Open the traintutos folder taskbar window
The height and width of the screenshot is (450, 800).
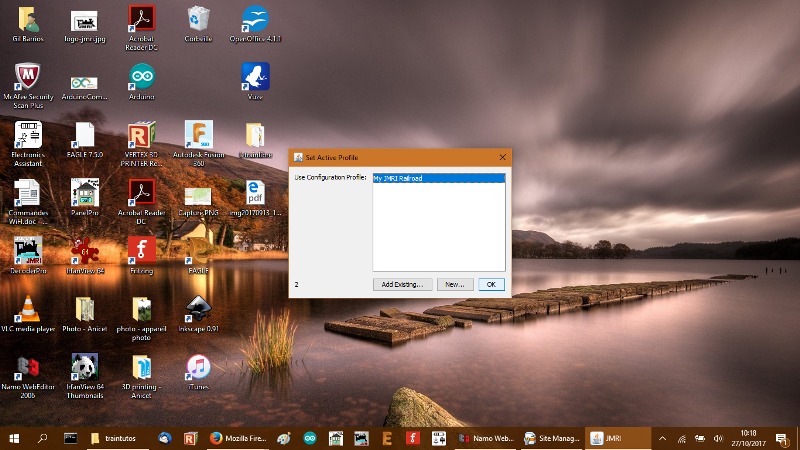pos(114,438)
